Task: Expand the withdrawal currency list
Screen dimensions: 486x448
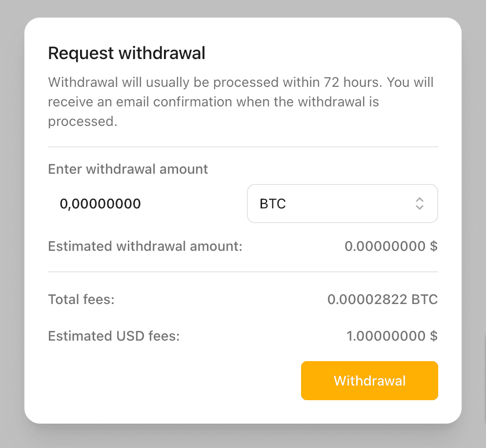Action: [x=342, y=204]
